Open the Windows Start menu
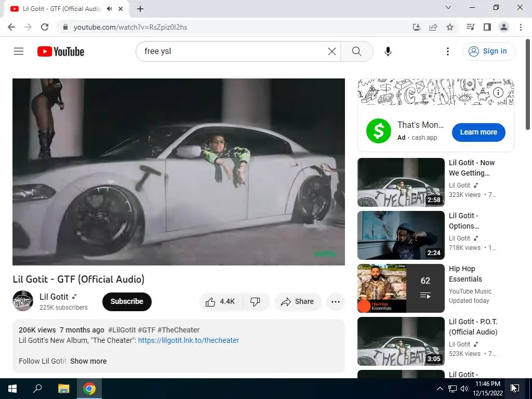The width and height of the screenshot is (532, 399). [x=12, y=389]
